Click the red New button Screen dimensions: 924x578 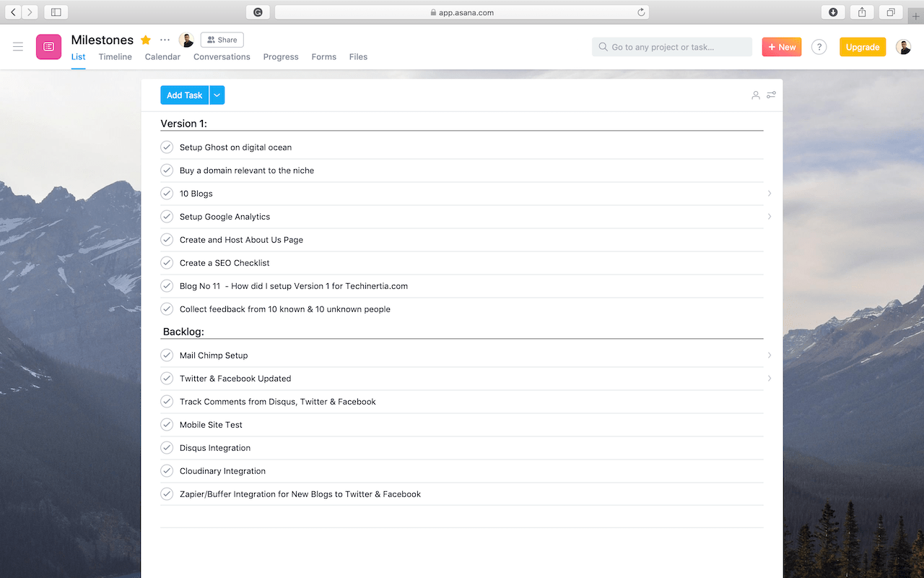pos(782,47)
